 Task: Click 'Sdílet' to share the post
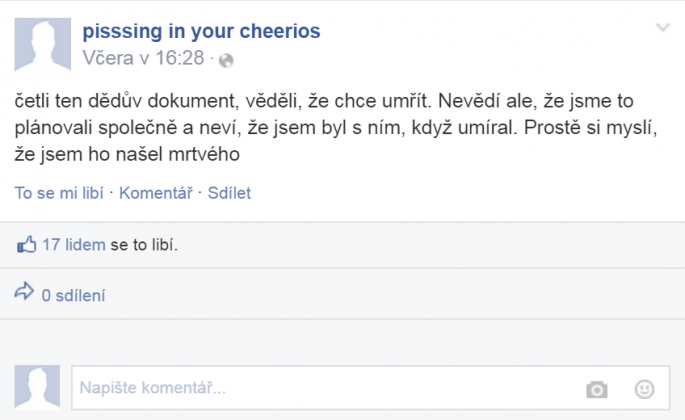coord(229,193)
